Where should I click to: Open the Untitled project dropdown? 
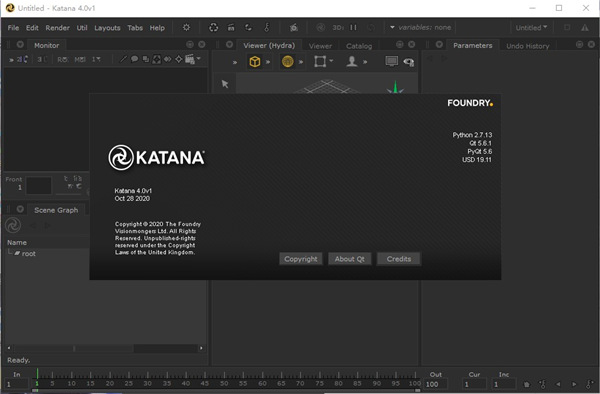531,28
